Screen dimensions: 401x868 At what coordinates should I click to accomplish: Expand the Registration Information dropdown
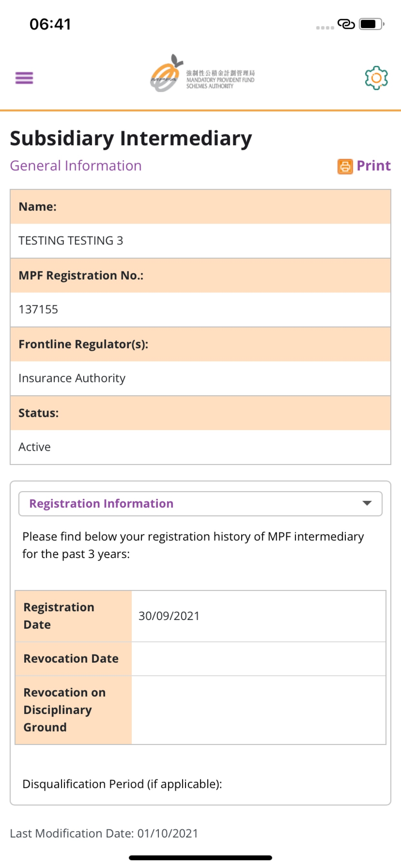(200, 503)
